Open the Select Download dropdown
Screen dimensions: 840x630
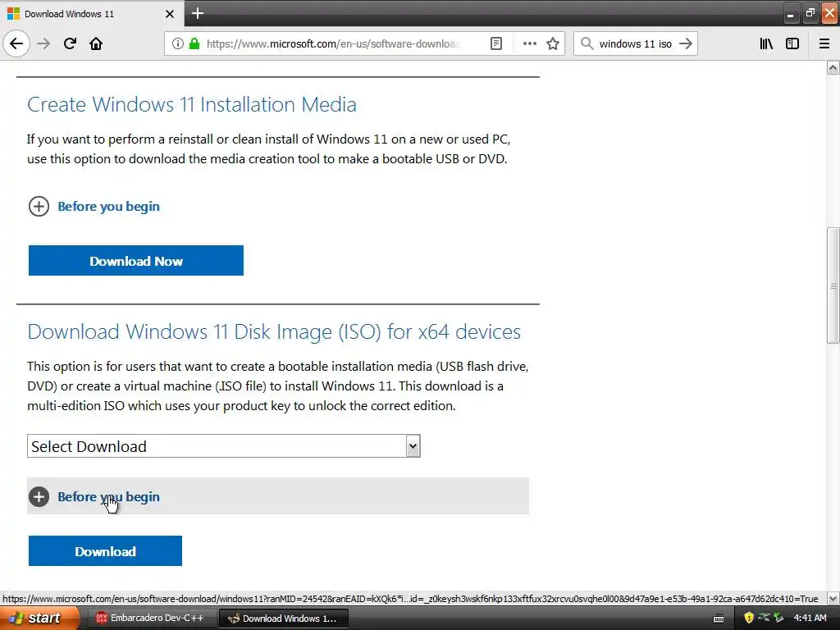click(224, 446)
